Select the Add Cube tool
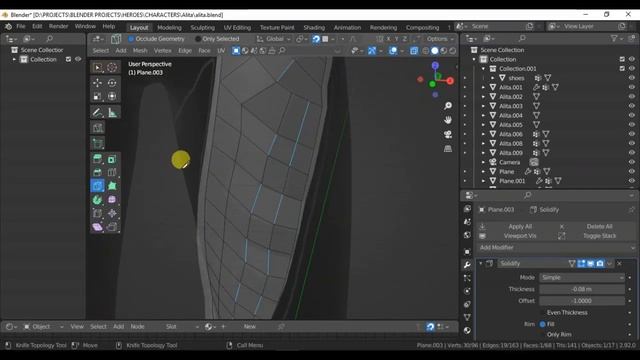The image size is (640, 360). 98,143
